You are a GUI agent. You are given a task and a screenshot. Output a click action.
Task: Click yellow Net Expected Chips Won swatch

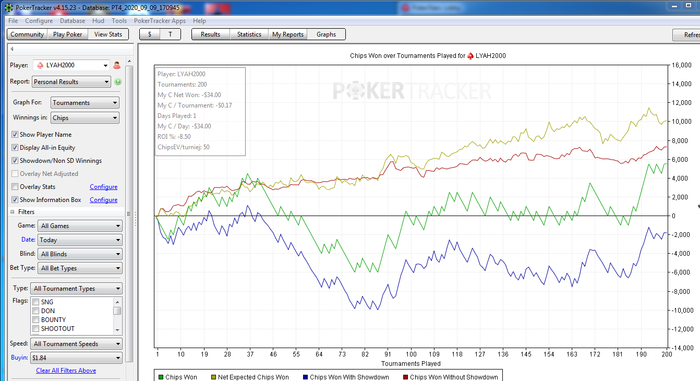(213, 377)
